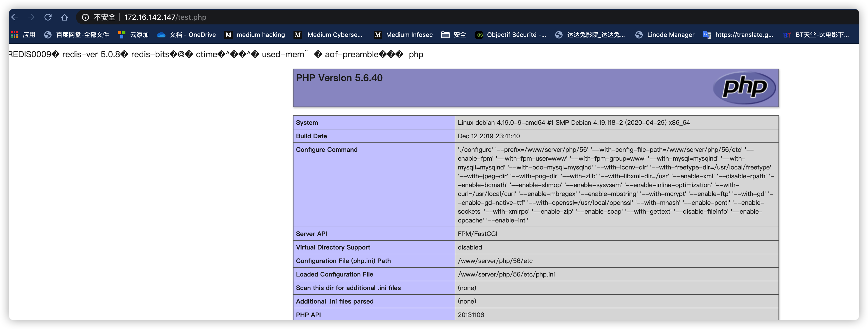Screen dimensions: 868x329
Task: Click the Virtual Directory Support label
Action: pos(333,247)
